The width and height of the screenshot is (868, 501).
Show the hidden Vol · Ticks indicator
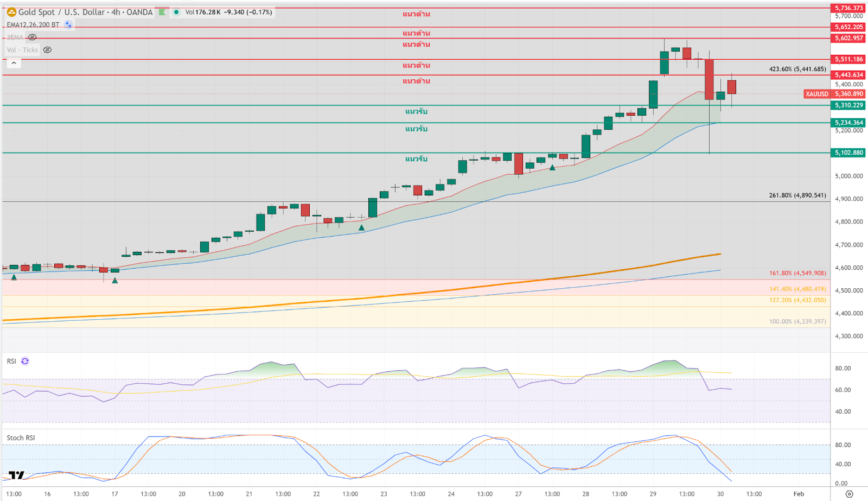pyautogui.click(x=47, y=50)
